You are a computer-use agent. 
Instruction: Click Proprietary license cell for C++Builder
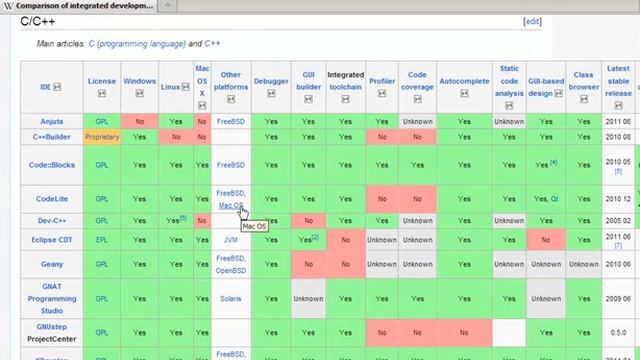click(102, 137)
